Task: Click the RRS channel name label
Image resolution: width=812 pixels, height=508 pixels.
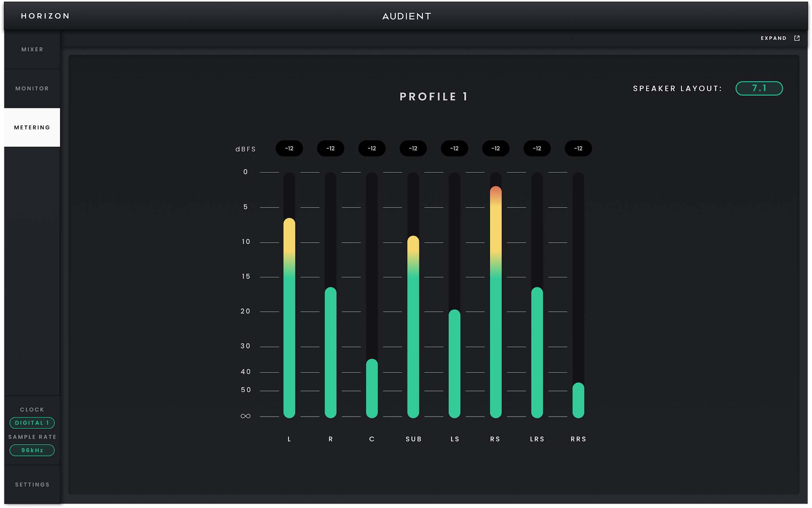Action: pyautogui.click(x=578, y=439)
